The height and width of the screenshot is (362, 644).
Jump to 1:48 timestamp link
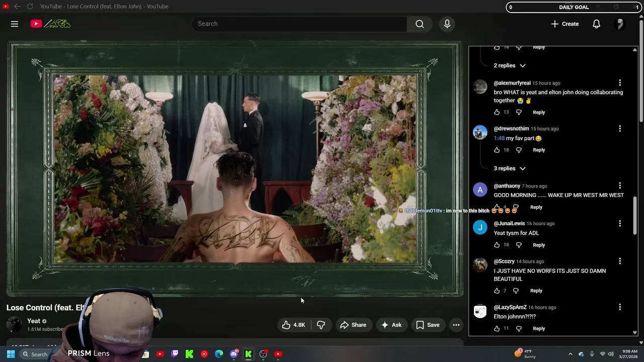click(x=499, y=138)
